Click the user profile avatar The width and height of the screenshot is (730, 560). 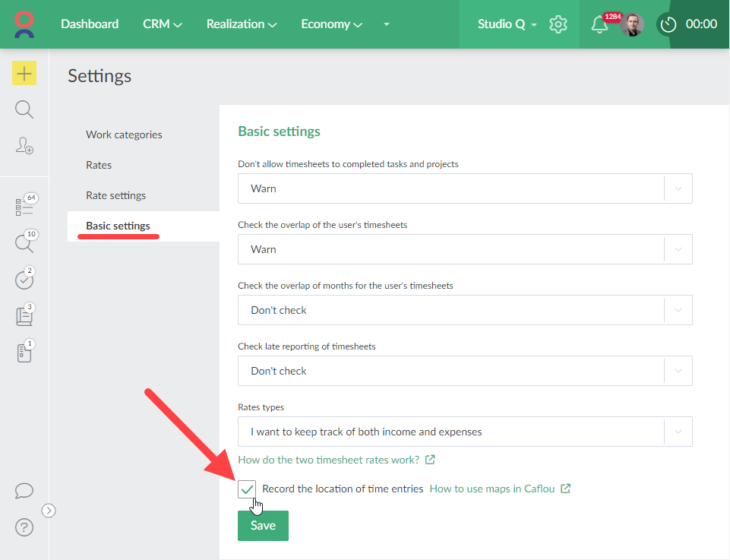pos(631,24)
